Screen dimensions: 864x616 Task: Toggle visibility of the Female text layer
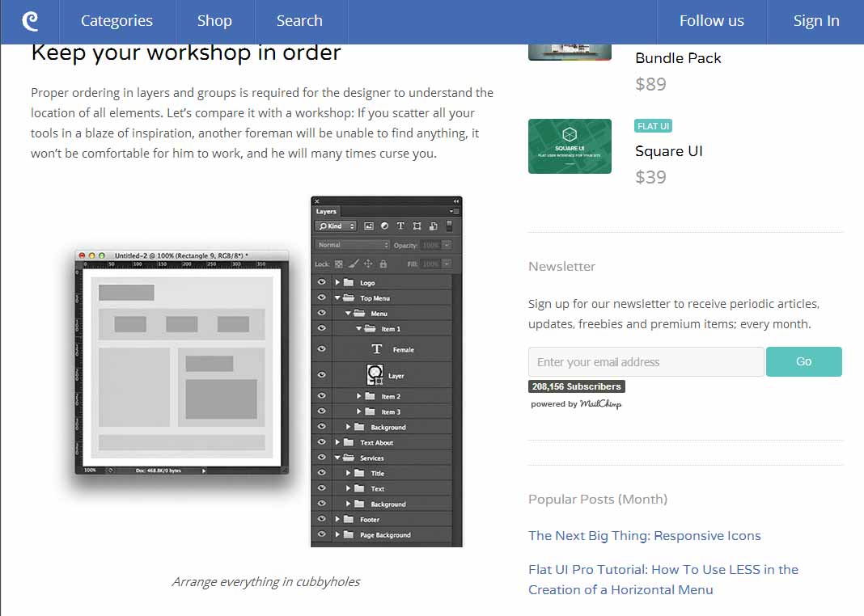321,348
